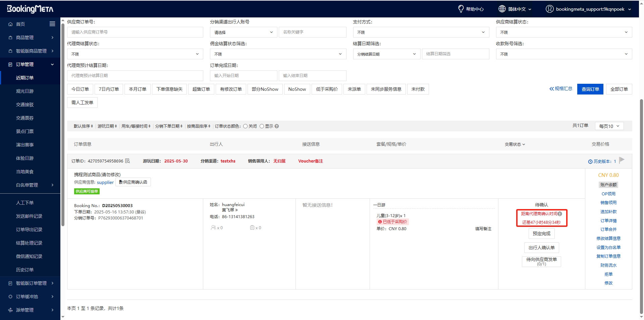Open the 每页10 page size dropdown

(x=609, y=126)
